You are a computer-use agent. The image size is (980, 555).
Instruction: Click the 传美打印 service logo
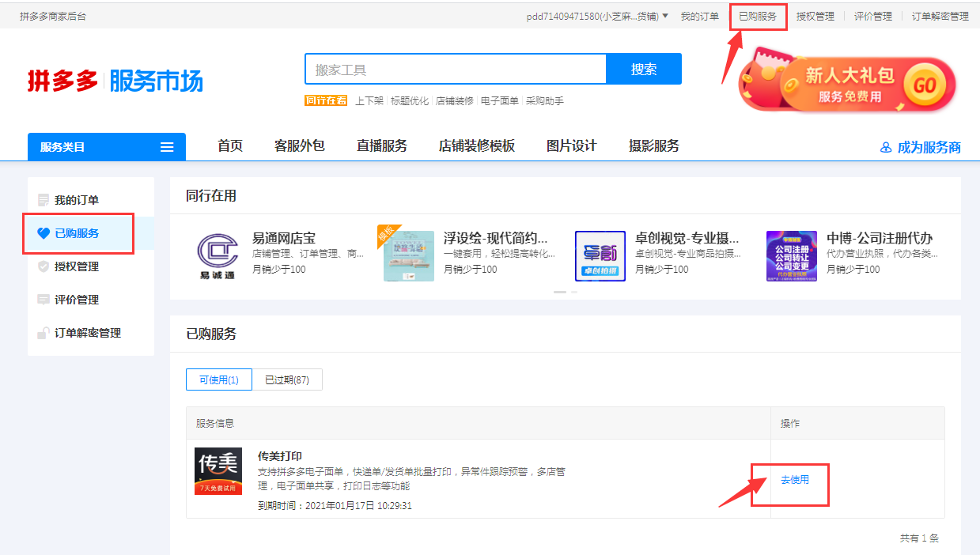[218, 471]
